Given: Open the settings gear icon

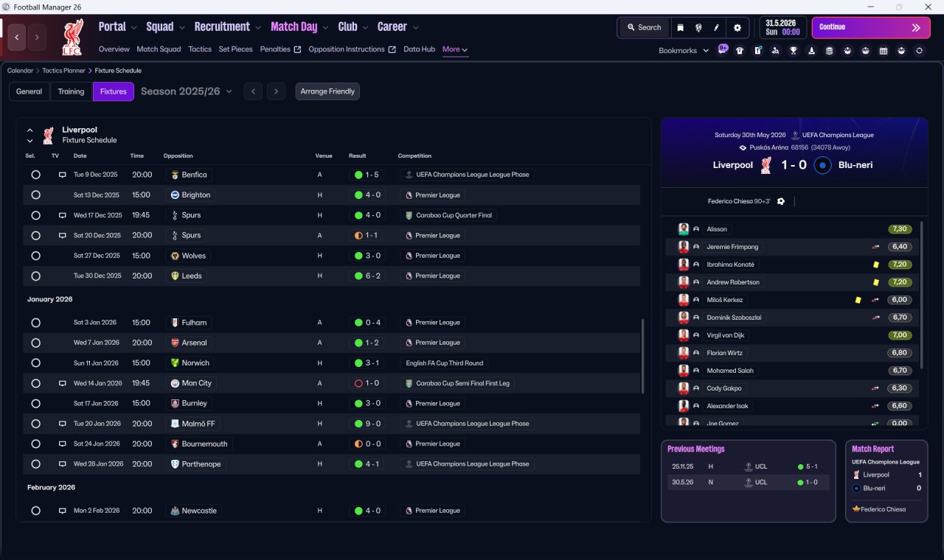Looking at the screenshot, I should [737, 27].
